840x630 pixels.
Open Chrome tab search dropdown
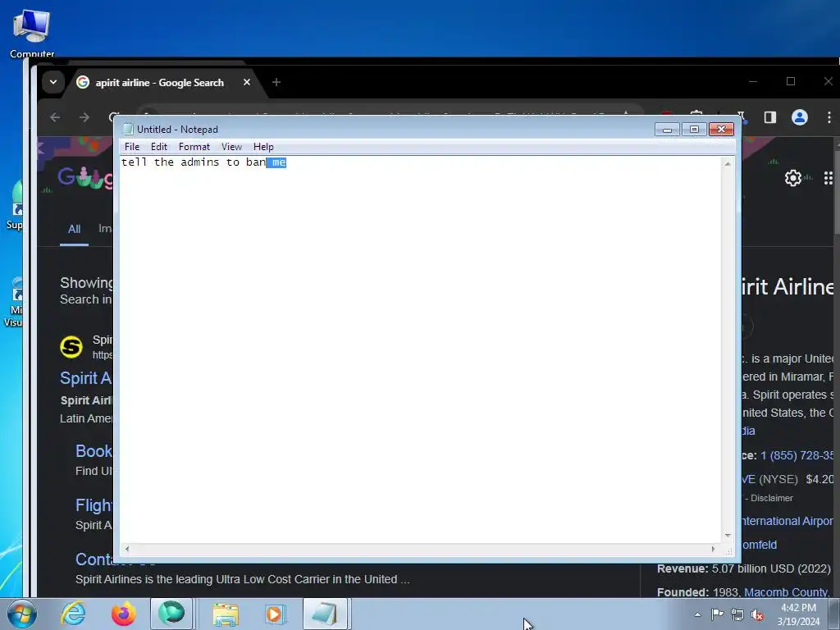click(x=53, y=83)
